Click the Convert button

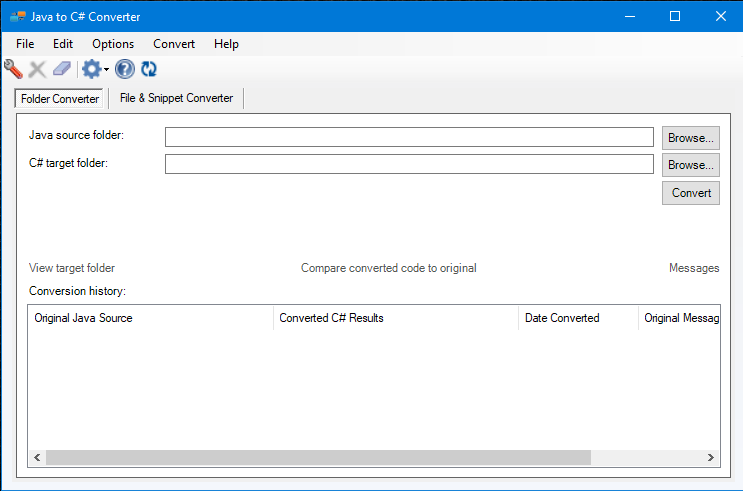[x=691, y=193]
